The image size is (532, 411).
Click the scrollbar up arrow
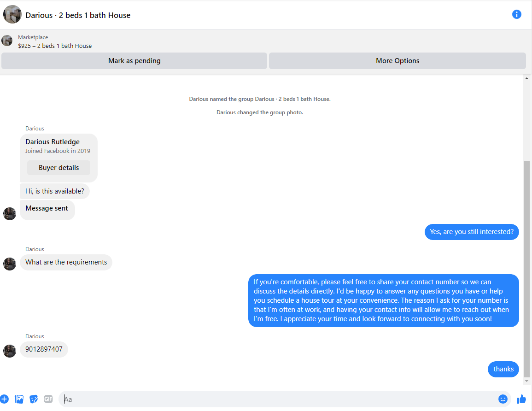[526, 78]
